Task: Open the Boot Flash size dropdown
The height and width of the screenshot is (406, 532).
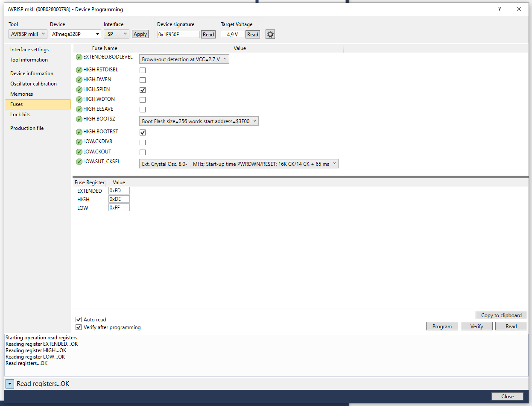Action: pos(199,121)
